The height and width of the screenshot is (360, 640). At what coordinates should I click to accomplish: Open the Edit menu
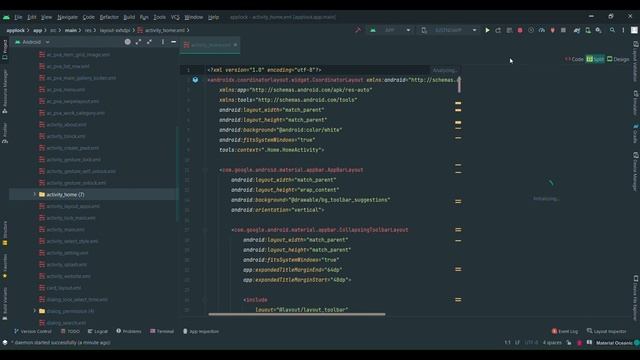pyautogui.click(x=32, y=17)
